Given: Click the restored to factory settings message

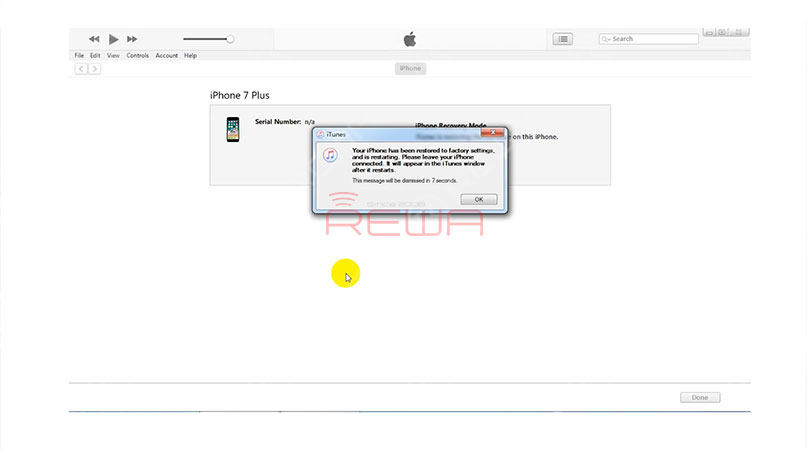Looking at the screenshot, I should (423, 160).
